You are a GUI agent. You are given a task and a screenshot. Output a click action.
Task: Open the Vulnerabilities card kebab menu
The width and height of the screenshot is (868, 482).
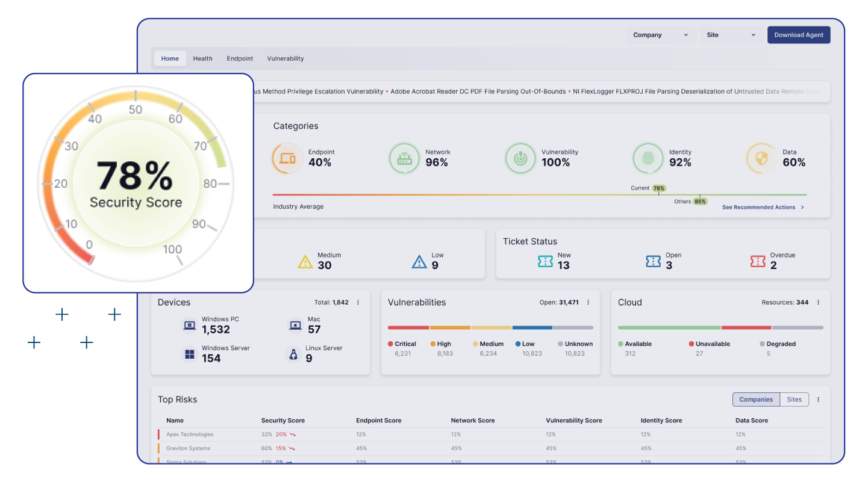(589, 303)
